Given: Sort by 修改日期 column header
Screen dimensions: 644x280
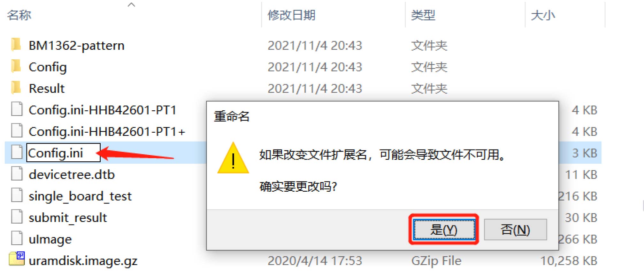Looking at the screenshot, I should click(x=291, y=15).
